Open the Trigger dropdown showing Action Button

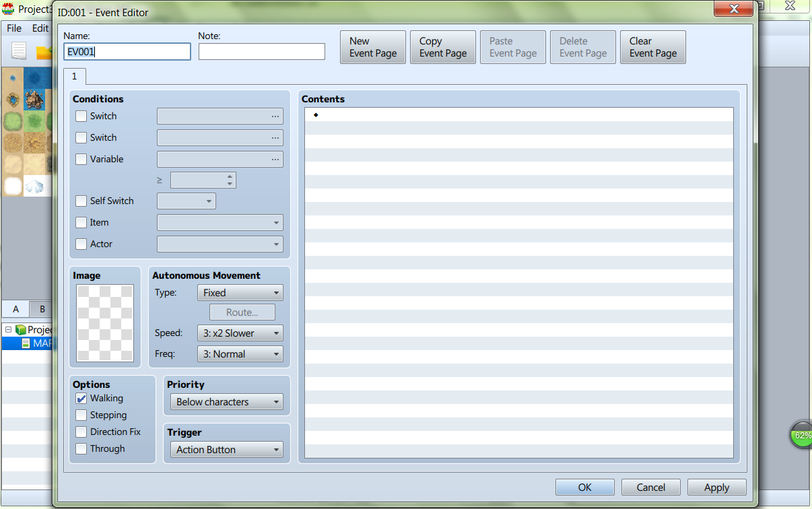click(x=227, y=450)
